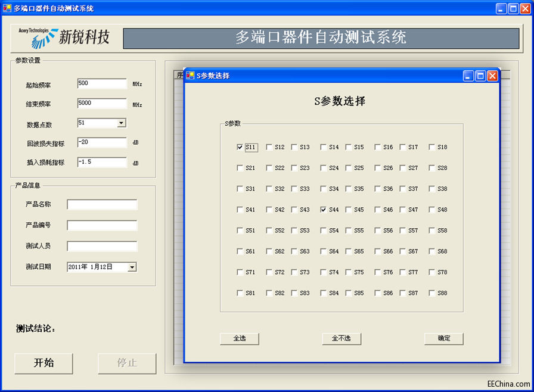Click the 起始频率 input field
The image size is (534, 392).
(102, 84)
